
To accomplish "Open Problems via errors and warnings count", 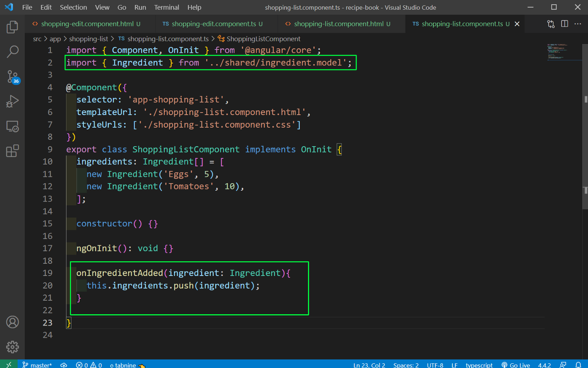I will click(89, 365).
